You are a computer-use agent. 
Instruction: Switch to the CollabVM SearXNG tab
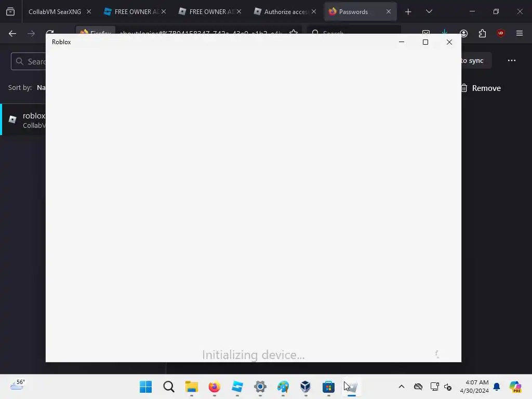(55, 12)
